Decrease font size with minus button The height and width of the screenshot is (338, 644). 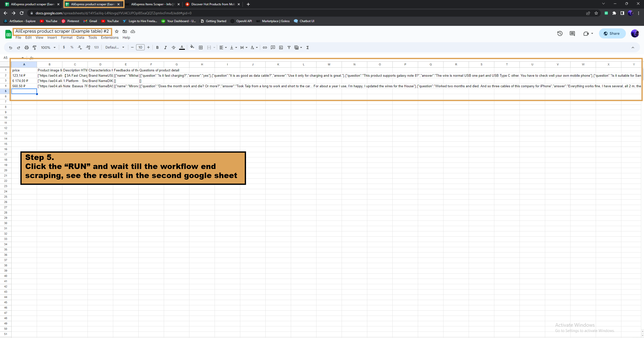tap(132, 47)
